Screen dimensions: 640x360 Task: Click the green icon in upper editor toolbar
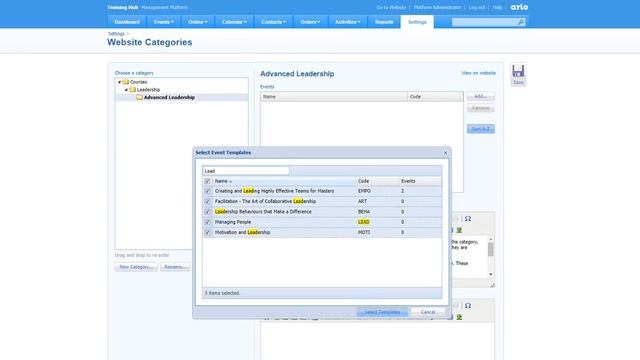[459, 230]
